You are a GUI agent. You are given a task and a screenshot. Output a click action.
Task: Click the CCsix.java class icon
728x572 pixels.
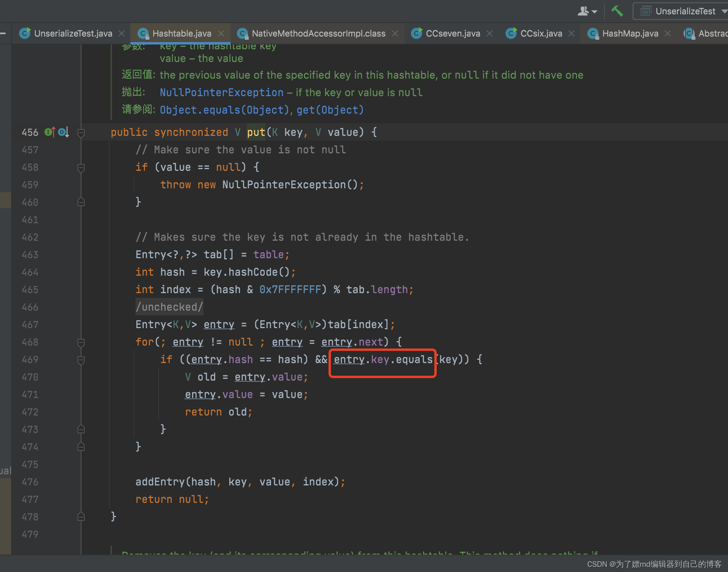click(511, 33)
